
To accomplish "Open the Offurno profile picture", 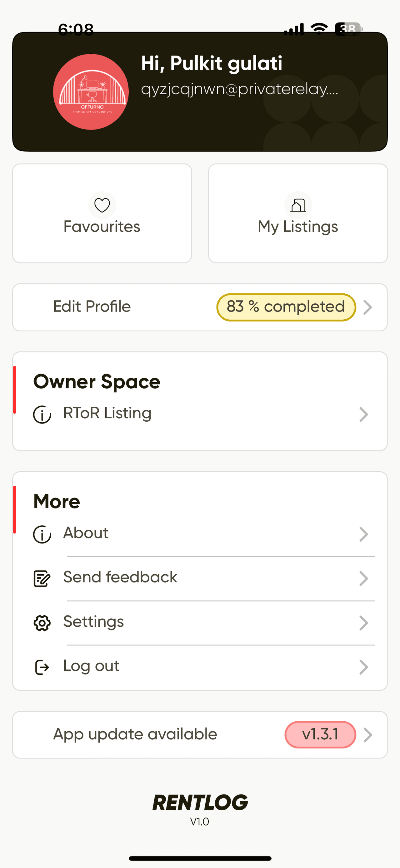I will coord(91,92).
